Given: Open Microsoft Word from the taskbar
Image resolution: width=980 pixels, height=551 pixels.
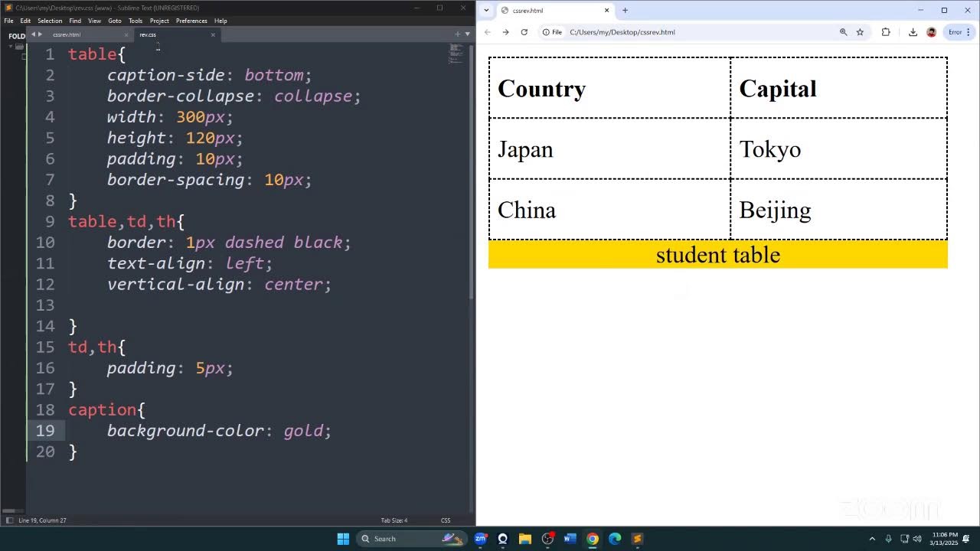Looking at the screenshot, I should 570,539.
